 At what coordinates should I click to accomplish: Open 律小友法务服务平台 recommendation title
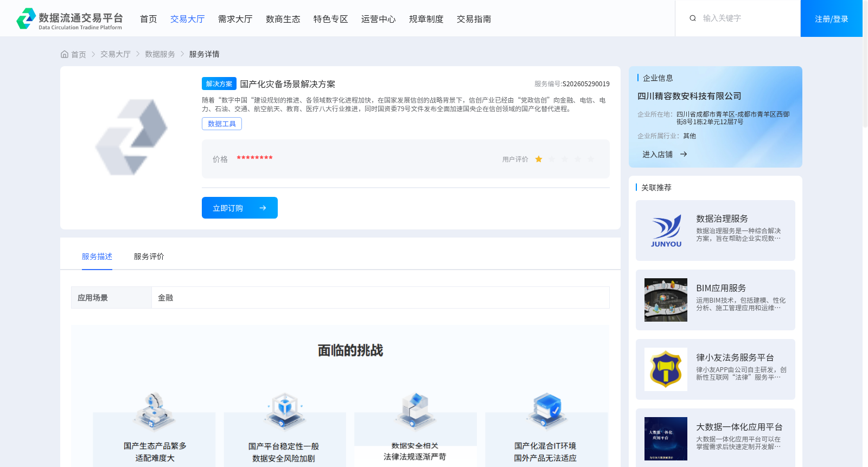[x=735, y=357]
